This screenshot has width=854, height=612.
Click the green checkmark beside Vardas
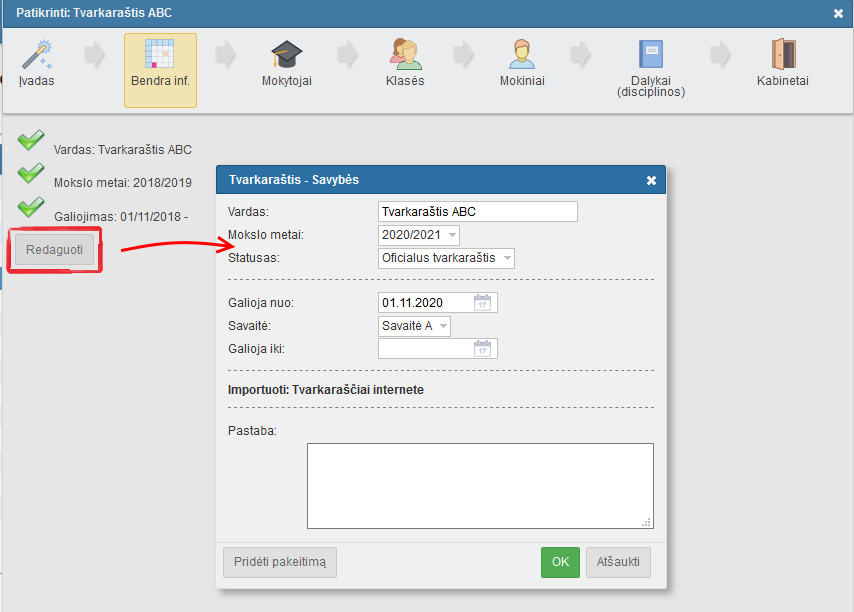(31, 140)
